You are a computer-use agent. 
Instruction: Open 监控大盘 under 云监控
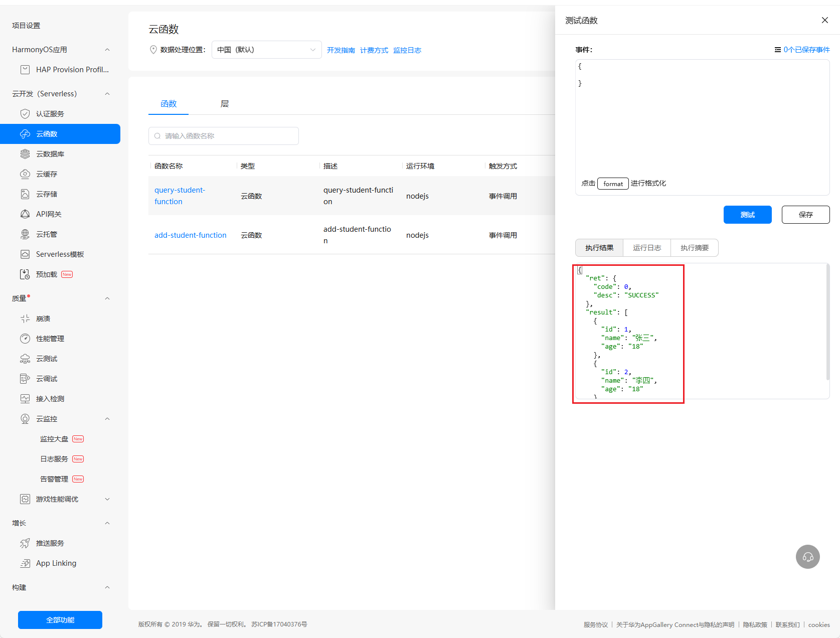click(54, 439)
